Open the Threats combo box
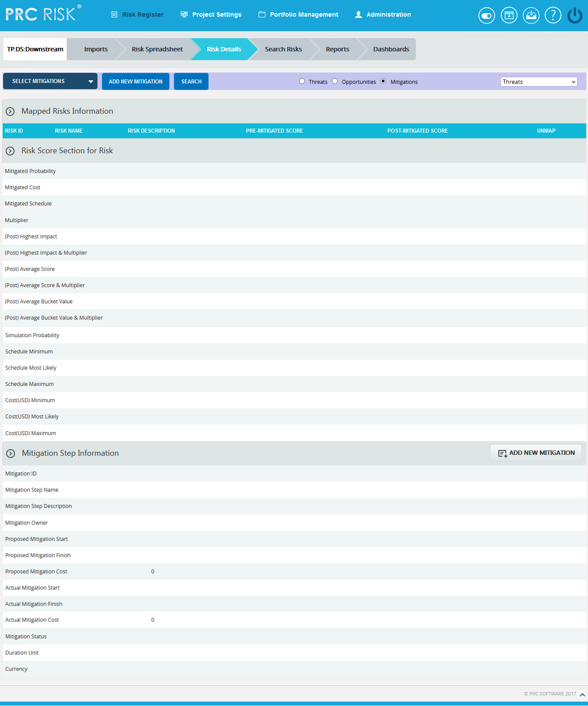 point(539,82)
